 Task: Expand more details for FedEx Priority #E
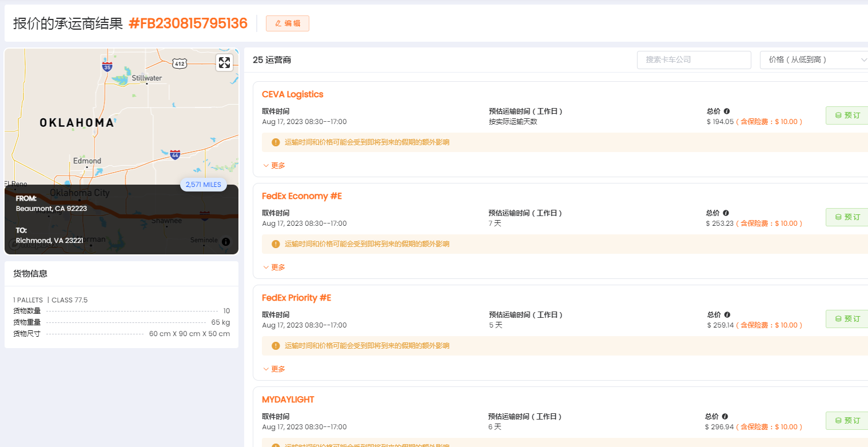274,369
